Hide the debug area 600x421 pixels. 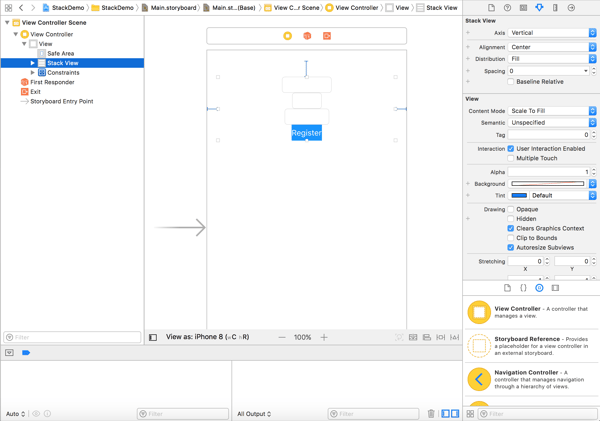[10, 352]
